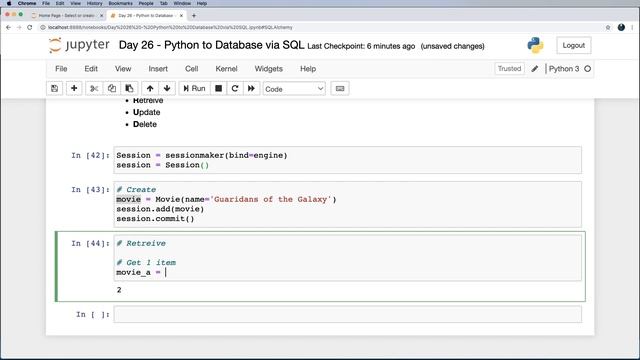640x360 pixels.
Task: Open the Apple menu
Action: [x=9, y=3]
